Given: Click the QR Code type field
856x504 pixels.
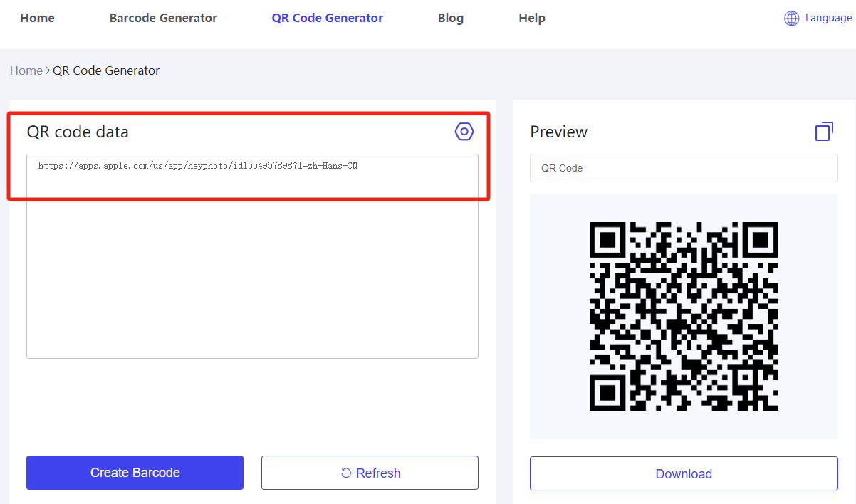Looking at the screenshot, I should (x=684, y=168).
